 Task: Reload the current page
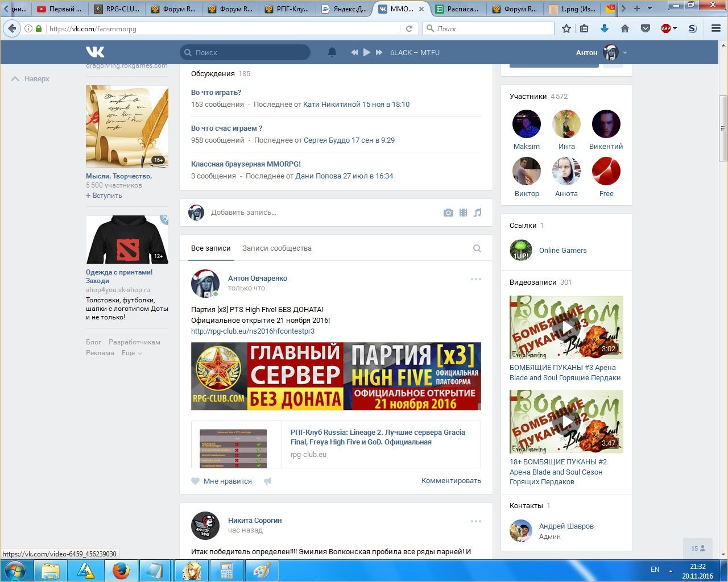(x=409, y=28)
